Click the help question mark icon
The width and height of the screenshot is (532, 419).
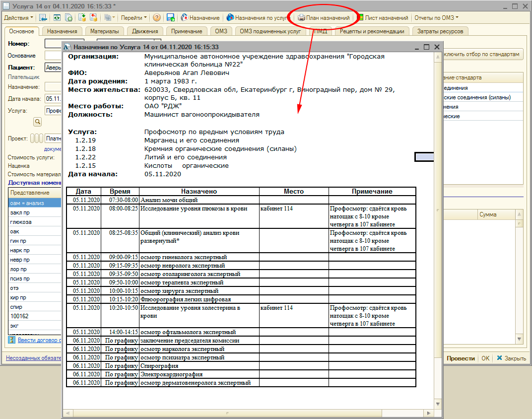[x=156, y=18]
